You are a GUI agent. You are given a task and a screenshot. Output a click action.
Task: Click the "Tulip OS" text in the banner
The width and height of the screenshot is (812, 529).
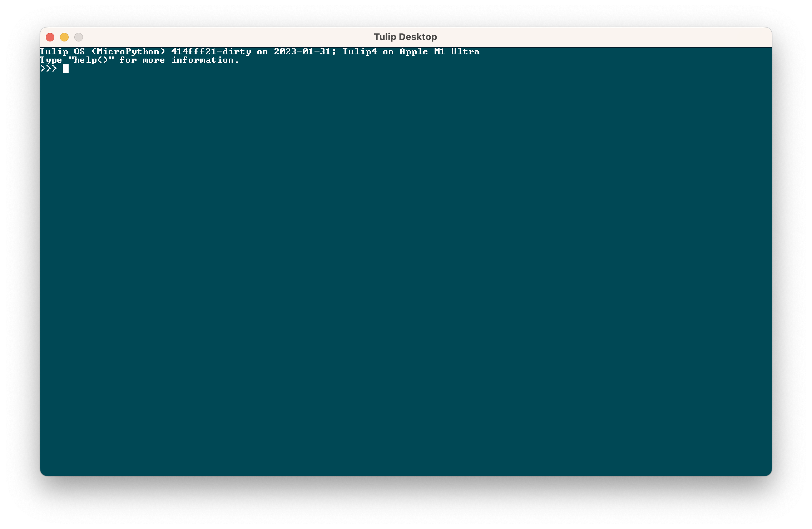[62, 51]
